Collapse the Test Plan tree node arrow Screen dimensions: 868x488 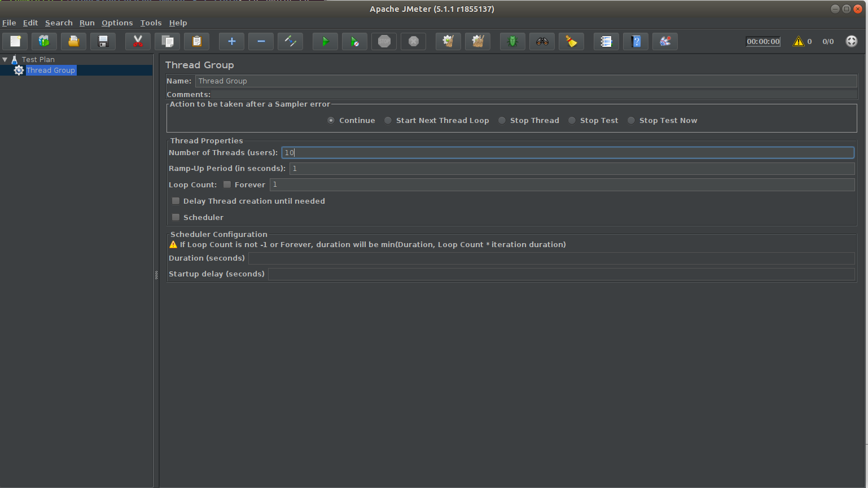click(5, 59)
